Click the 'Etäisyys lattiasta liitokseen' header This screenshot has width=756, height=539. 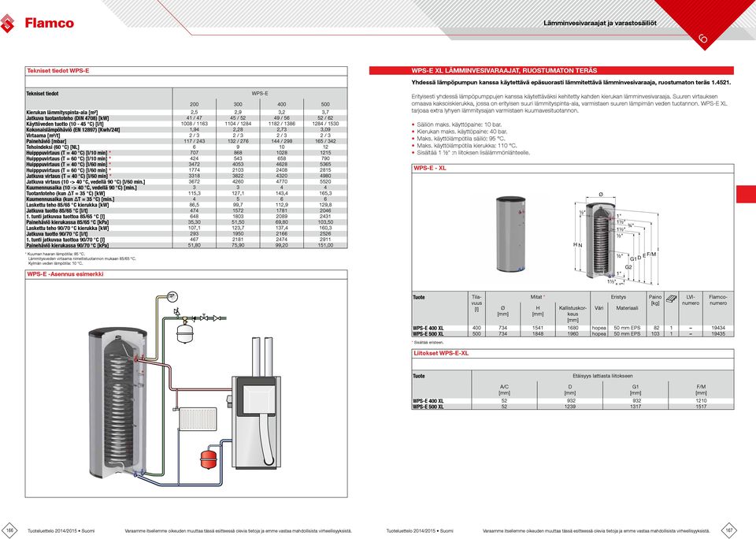tap(602, 375)
